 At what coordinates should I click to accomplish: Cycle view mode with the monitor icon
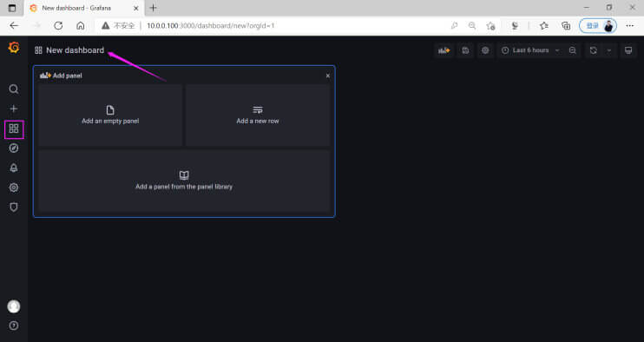point(628,50)
